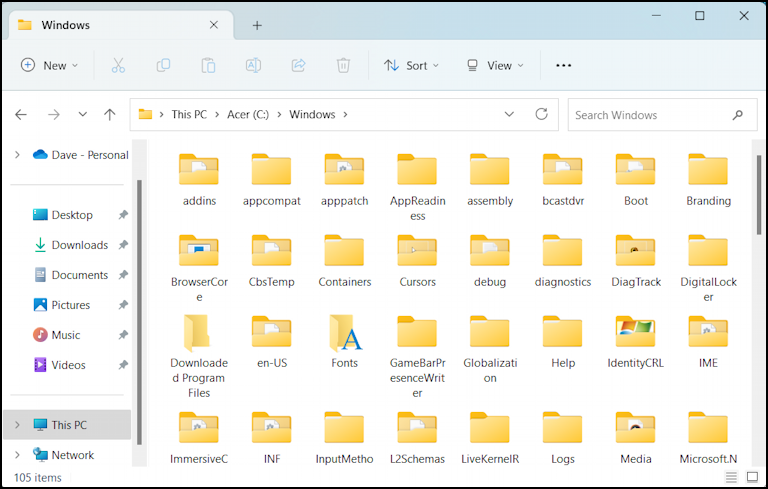Select the Downloaded Program Files folder
The height and width of the screenshot is (489, 768).
199,356
